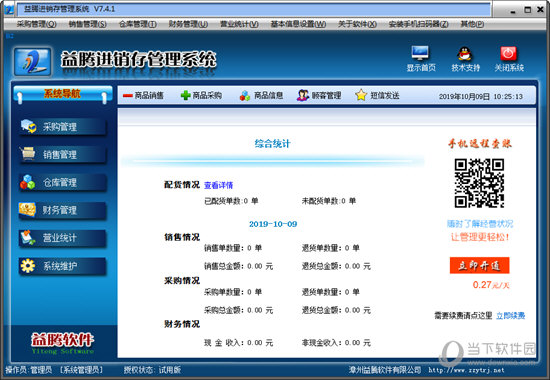The image size is (550, 380).
Task: Select 仓库管理 in the navigation sidebar
Action: (63, 182)
